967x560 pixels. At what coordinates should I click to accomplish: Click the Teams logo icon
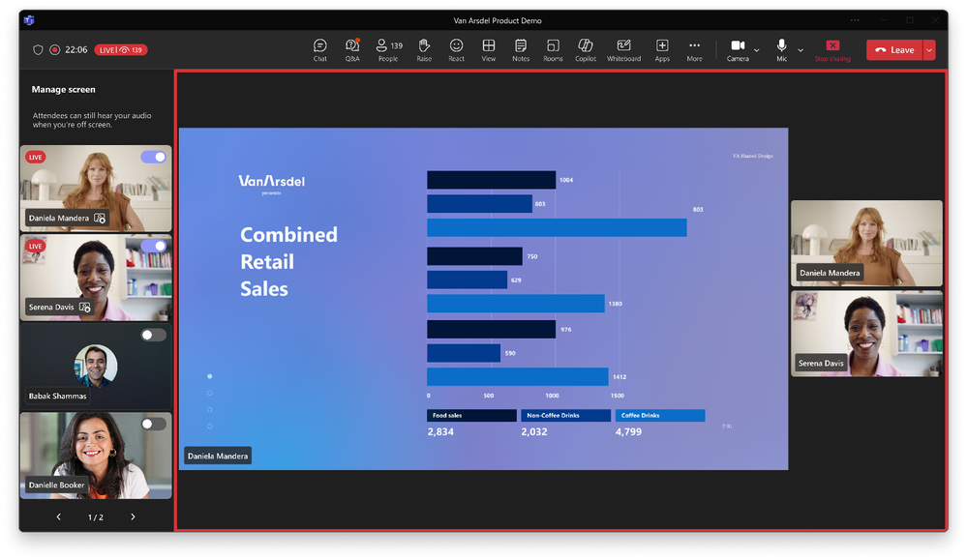tap(29, 20)
